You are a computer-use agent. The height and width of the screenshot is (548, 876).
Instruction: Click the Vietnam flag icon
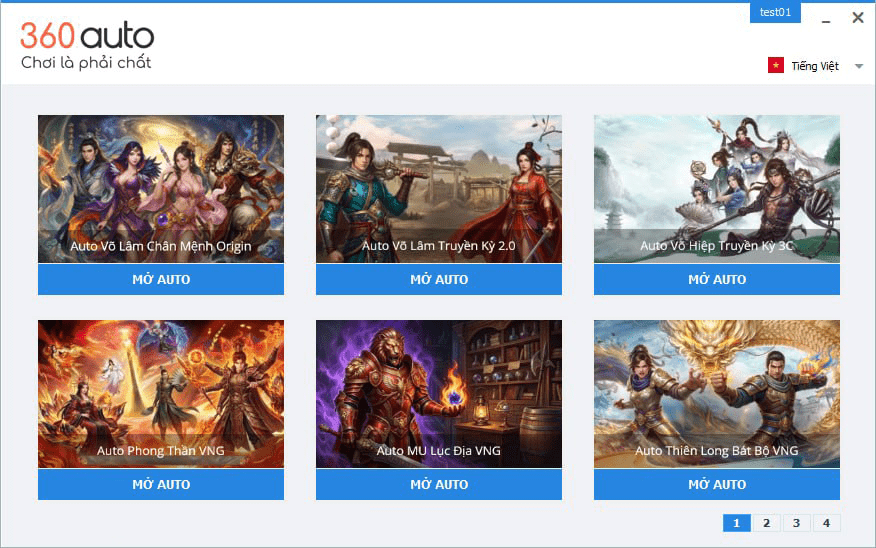click(x=775, y=65)
